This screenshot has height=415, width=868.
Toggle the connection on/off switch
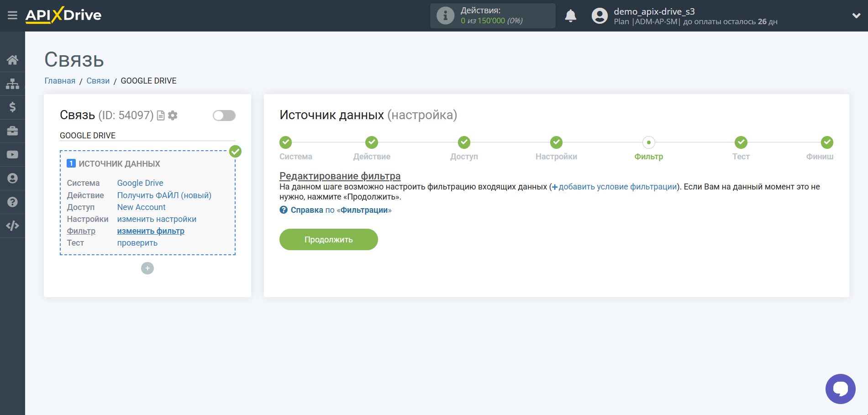pyautogui.click(x=224, y=116)
